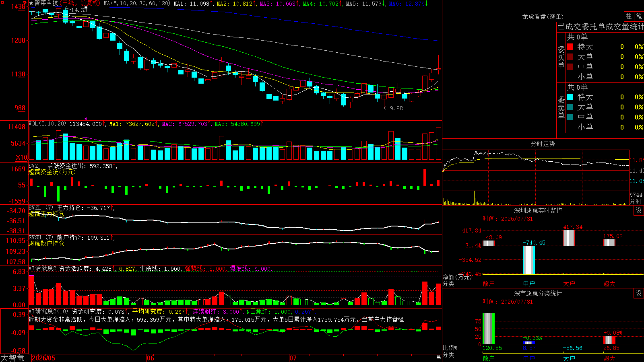Switch to 柱 bar view

point(629,16)
